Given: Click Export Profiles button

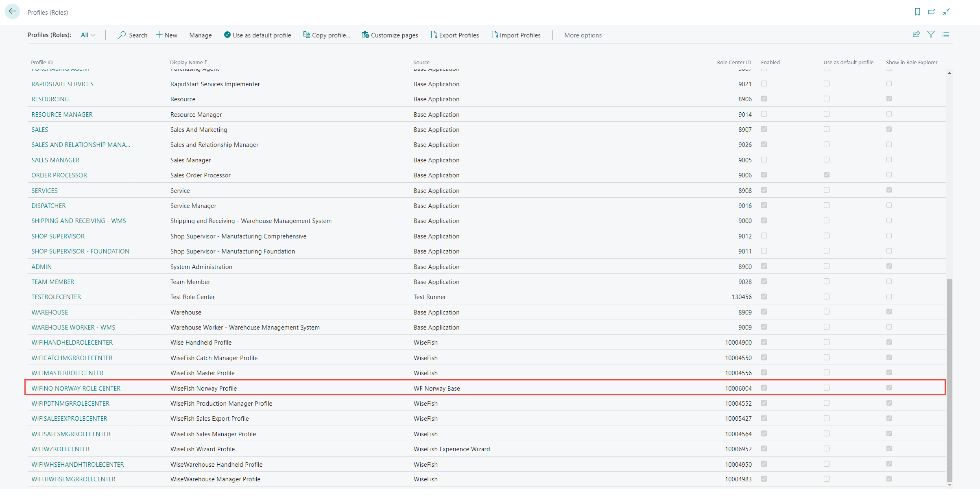Looking at the screenshot, I should click(455, 35).
